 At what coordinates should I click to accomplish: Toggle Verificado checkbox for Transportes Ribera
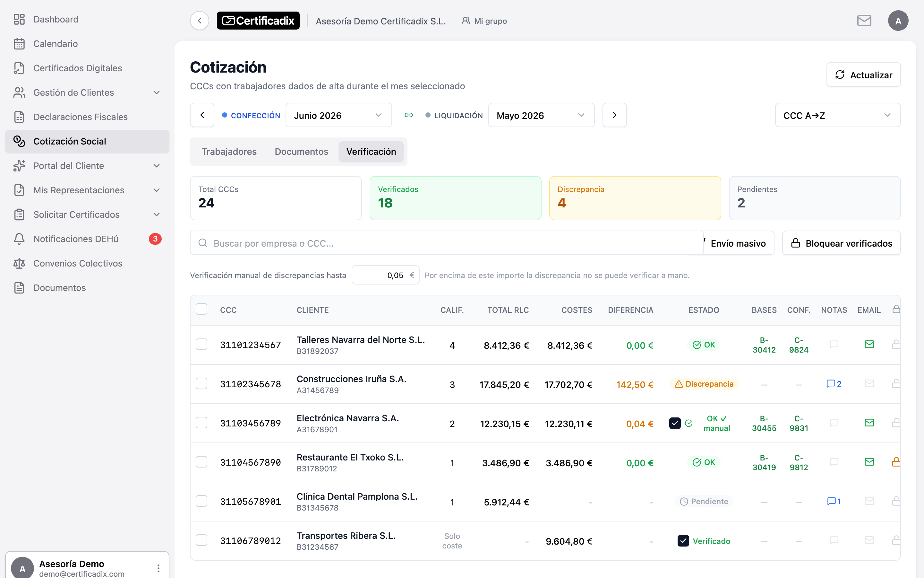tap(683, 540)
